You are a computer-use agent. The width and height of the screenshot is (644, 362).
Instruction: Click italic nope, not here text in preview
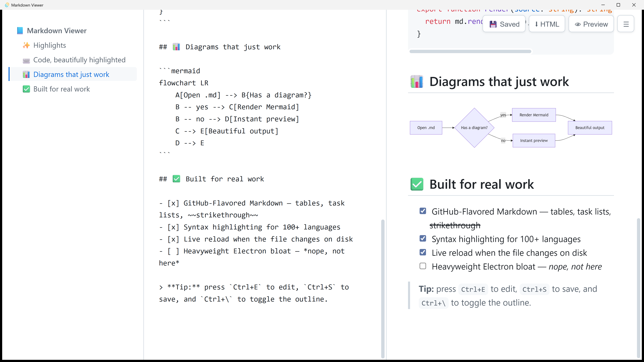click(575, 267)
